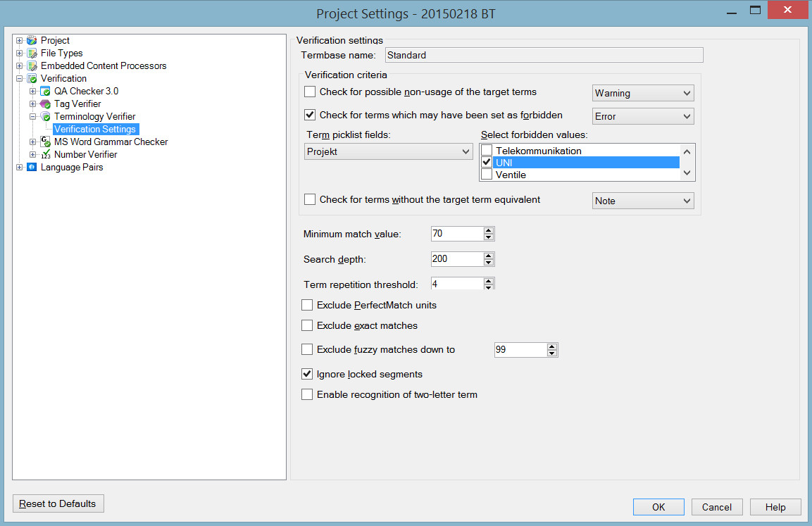This screenshot has width=812, height=526.
Task: Click the Embedded Content Processors icon
Action: tap(32, 65)
